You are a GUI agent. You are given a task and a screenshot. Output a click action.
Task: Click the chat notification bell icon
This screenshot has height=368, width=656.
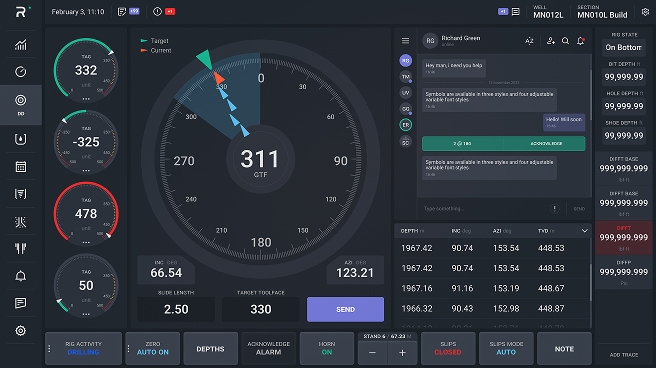[x=581, y=41]
